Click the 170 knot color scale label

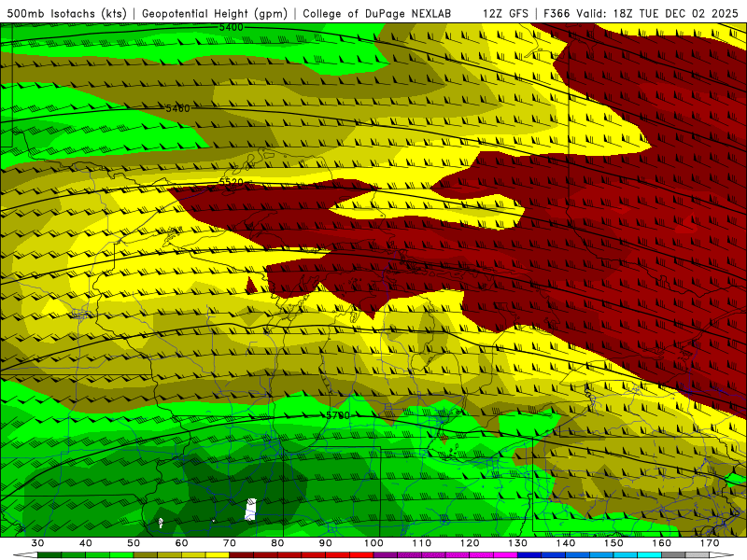coord(710,543)
